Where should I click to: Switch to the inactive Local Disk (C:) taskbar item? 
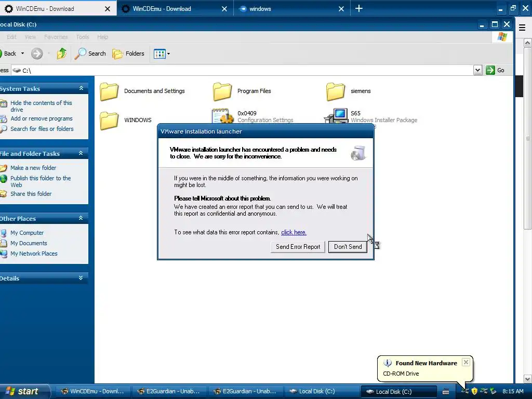[x=321, y=391]
